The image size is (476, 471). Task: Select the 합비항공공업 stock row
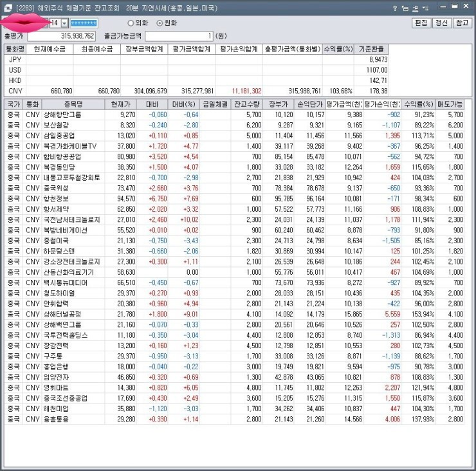(234, 157)
